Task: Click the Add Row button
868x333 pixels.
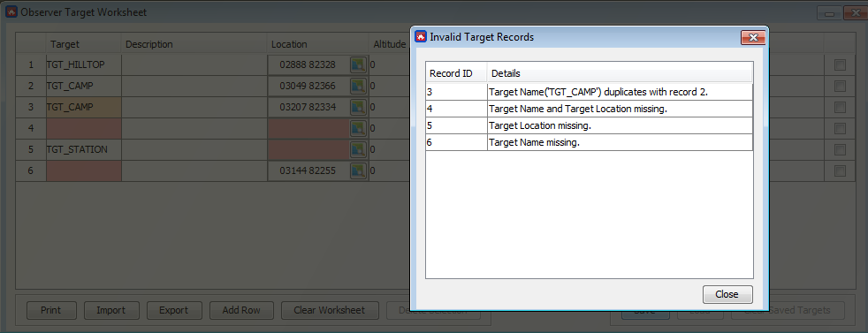Action: 240,310
